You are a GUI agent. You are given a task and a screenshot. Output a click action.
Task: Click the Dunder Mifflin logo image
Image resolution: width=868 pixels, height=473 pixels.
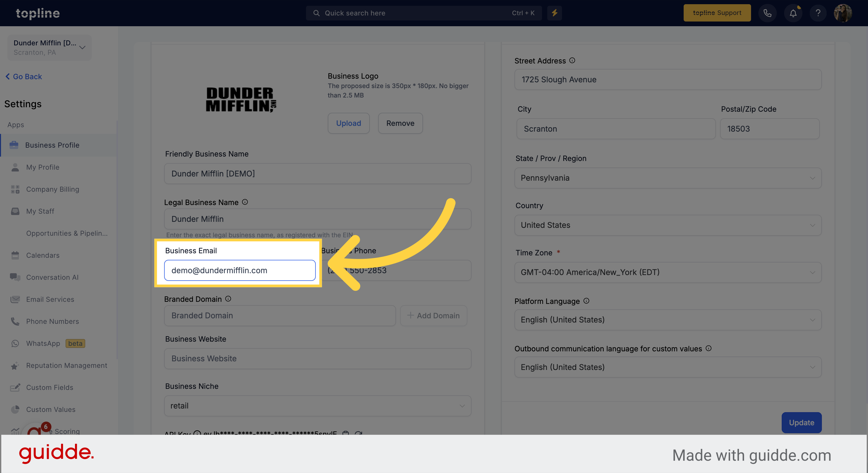241,100
